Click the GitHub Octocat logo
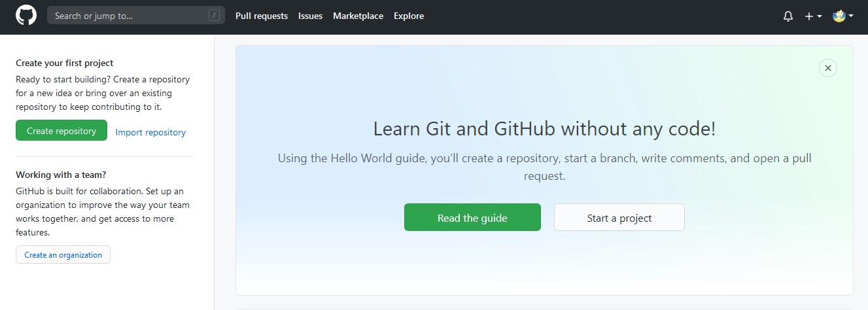868x310 pixels. [26, 16]
